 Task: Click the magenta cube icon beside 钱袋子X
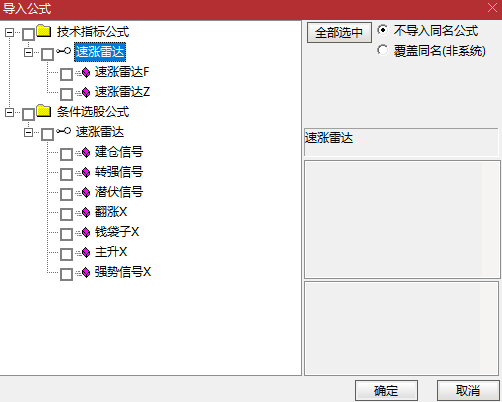[x=86, y=232]
